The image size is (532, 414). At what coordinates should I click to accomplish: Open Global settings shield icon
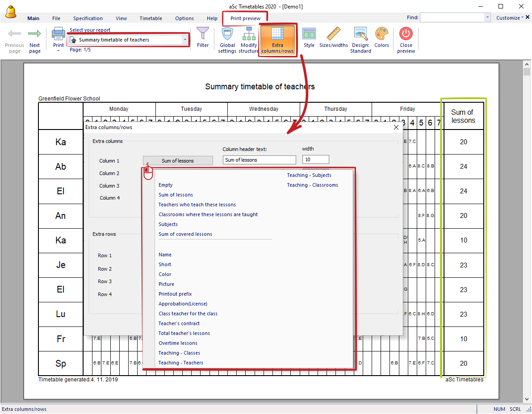227,34
